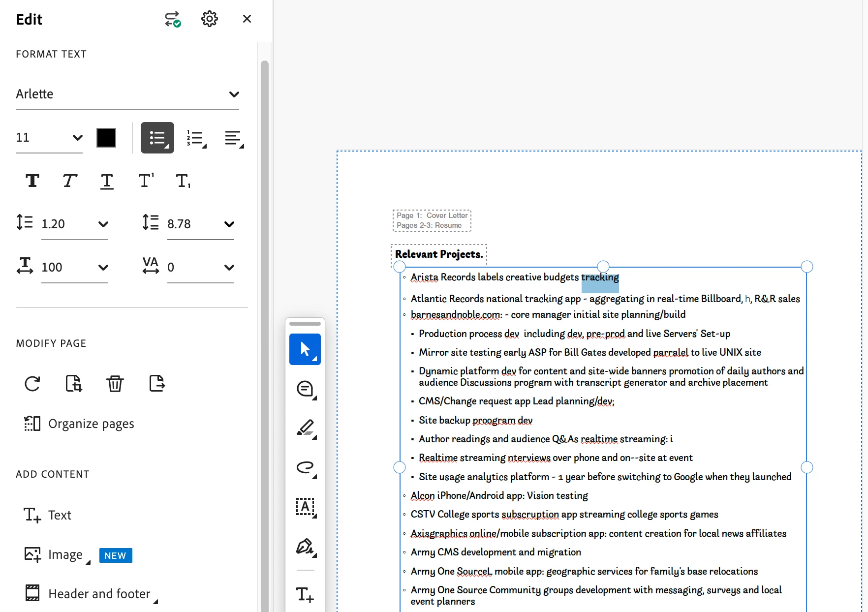Open the gear settings icon
The height and width of the screenshot is (612, 868).
210,19
